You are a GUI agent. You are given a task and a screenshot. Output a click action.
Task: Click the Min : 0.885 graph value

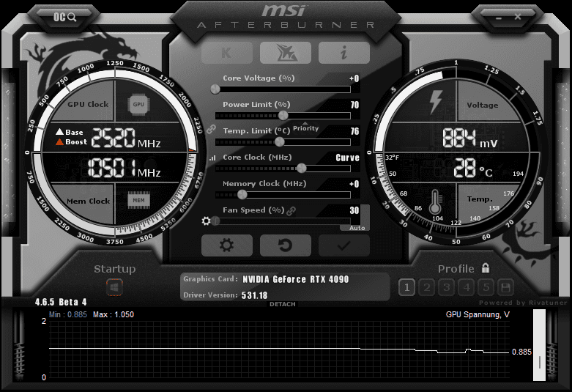tap(68, 314)
